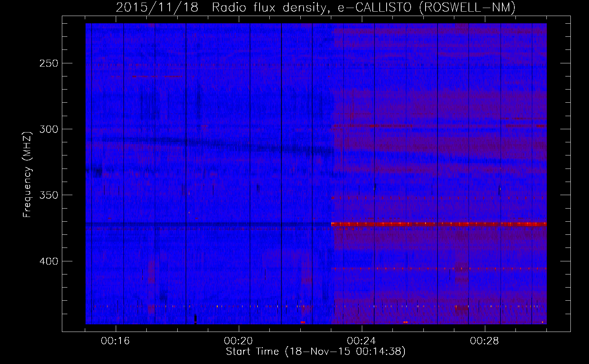Click the "300" frequency tick label
This screenshot has width=589, height=364.
pos(49,129)
